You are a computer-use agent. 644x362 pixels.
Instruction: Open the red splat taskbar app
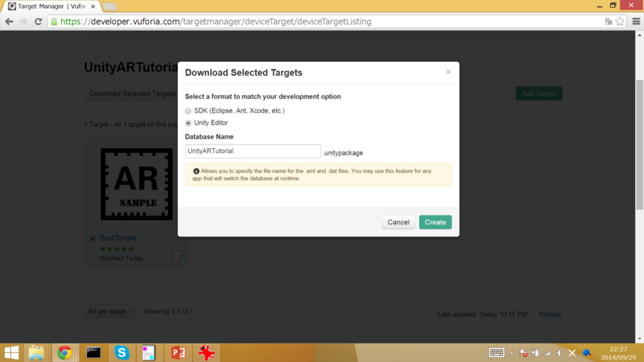pos(206,353)
